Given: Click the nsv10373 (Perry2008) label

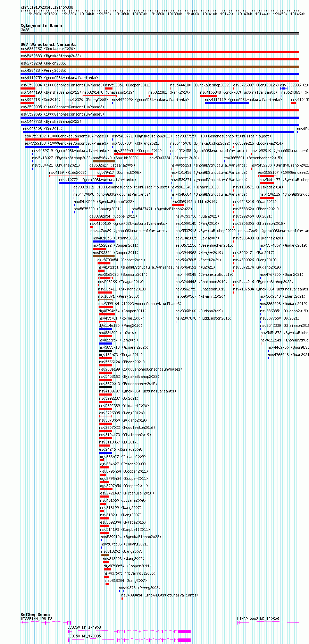Looking at the screenshot, I should (140, 588).
